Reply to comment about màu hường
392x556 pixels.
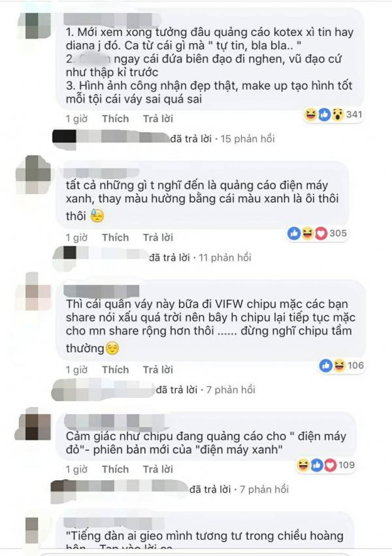pyautogui.click(x=157, y=238)
